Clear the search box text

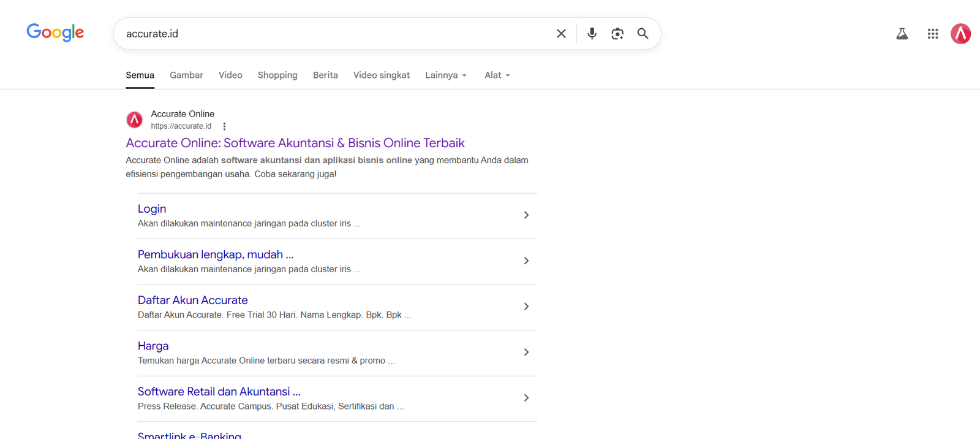point(561,34)
